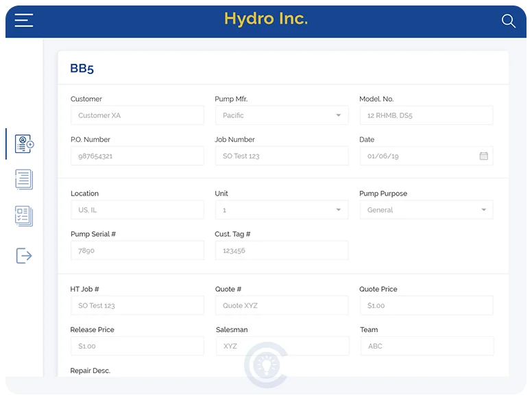This screenshot has width=532, height=400.
Task: Open the hamburger menu
Action: 24,21
